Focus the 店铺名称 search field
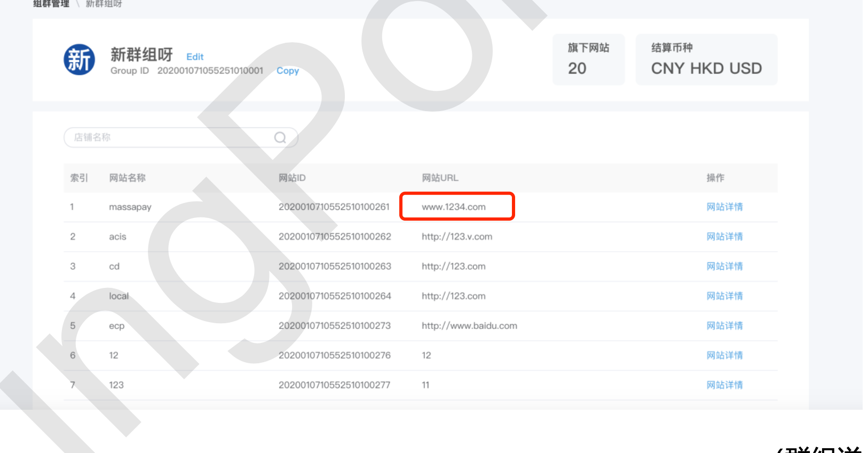 click(171, 138)
